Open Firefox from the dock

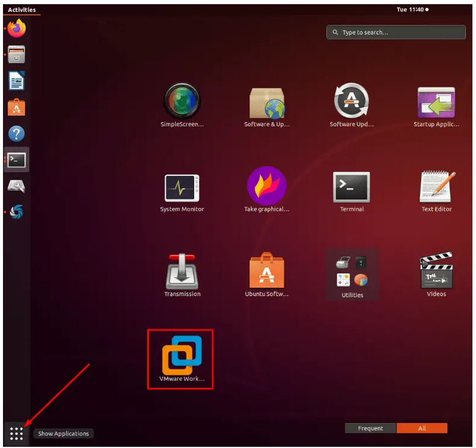click(17, 28)
